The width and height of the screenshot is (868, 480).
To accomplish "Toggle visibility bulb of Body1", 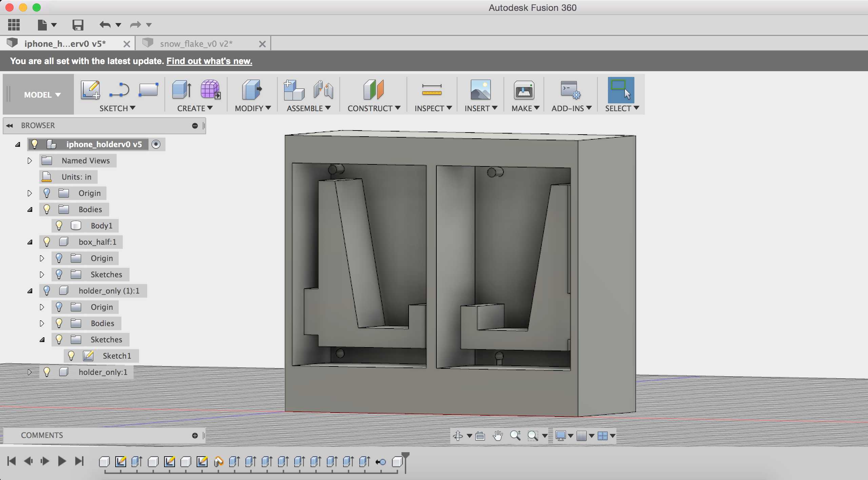I will click(59, 225).
